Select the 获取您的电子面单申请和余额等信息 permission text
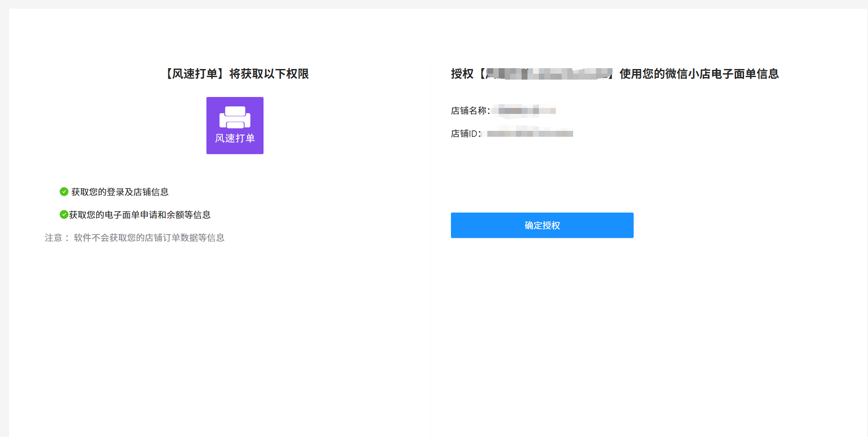 (140, 215)
